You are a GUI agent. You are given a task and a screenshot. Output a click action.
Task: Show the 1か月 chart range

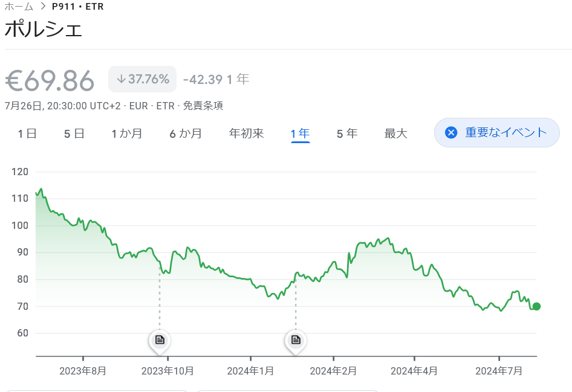(127, 133)
